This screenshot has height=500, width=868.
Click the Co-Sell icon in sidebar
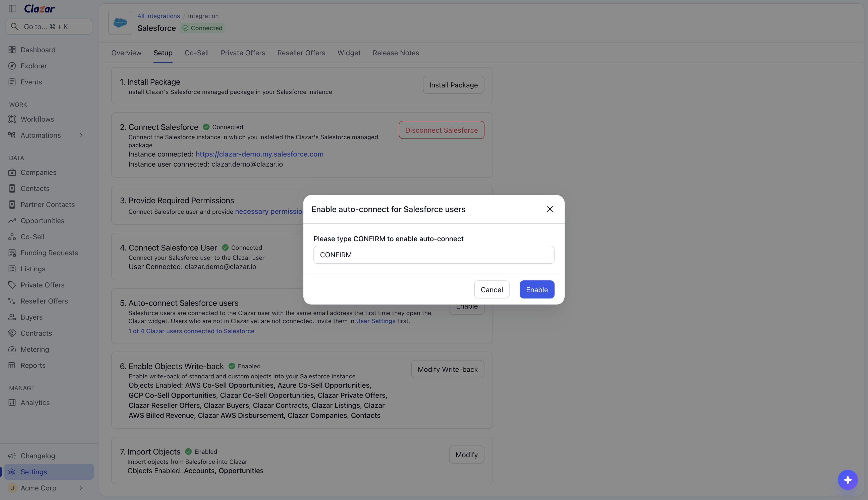coord(12,237)
